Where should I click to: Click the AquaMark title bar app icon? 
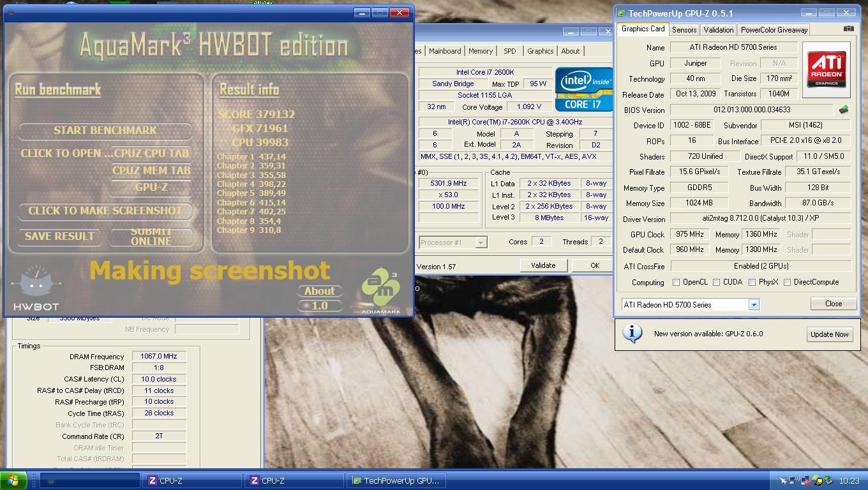tap(11, 12)
